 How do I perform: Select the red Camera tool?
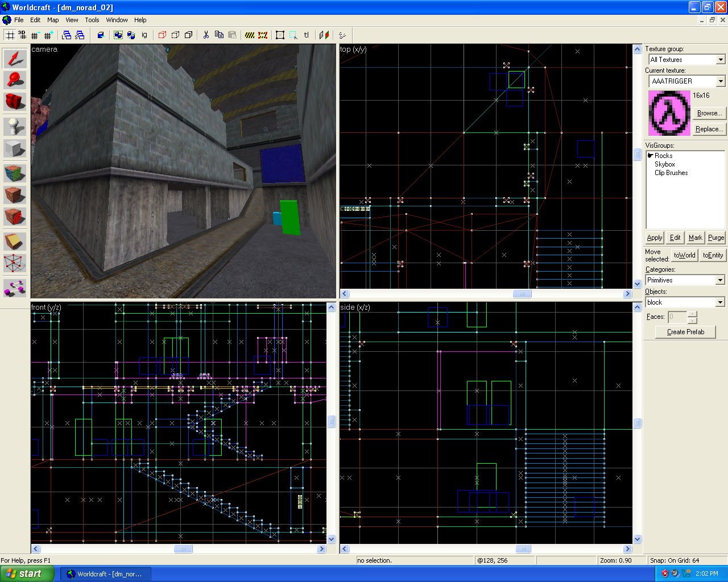tap(15, 102)
